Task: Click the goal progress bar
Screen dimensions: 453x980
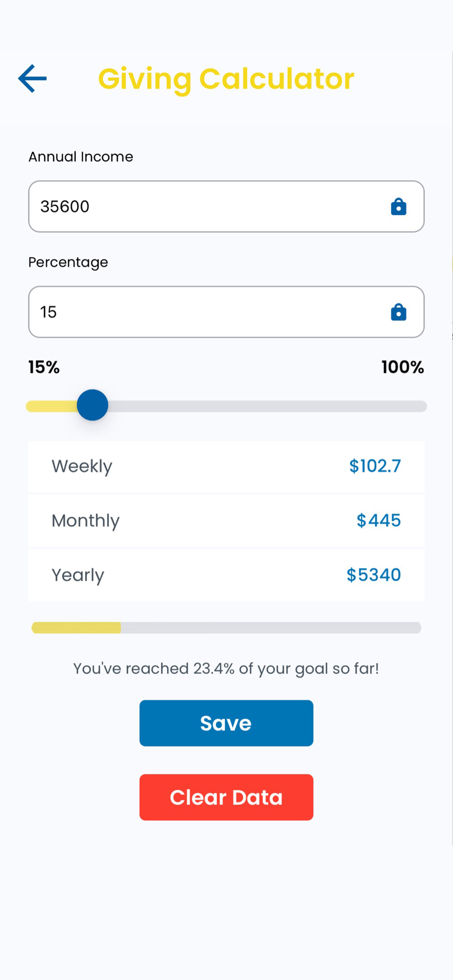Action: [226, 628]
